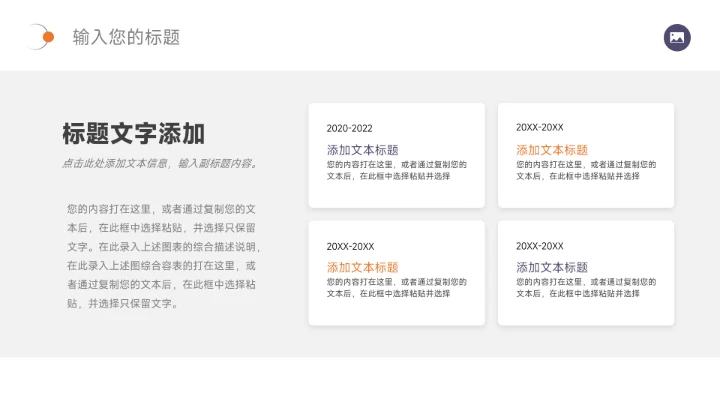
Task: Click the purple 添加文本标题 under 2020-2022
Action: (362, 150)
